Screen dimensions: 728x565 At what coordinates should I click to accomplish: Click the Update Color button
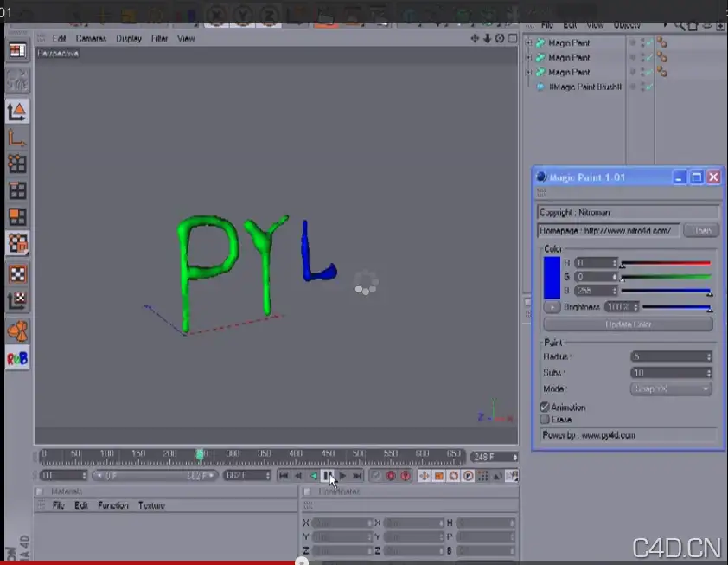coord(629,324)
